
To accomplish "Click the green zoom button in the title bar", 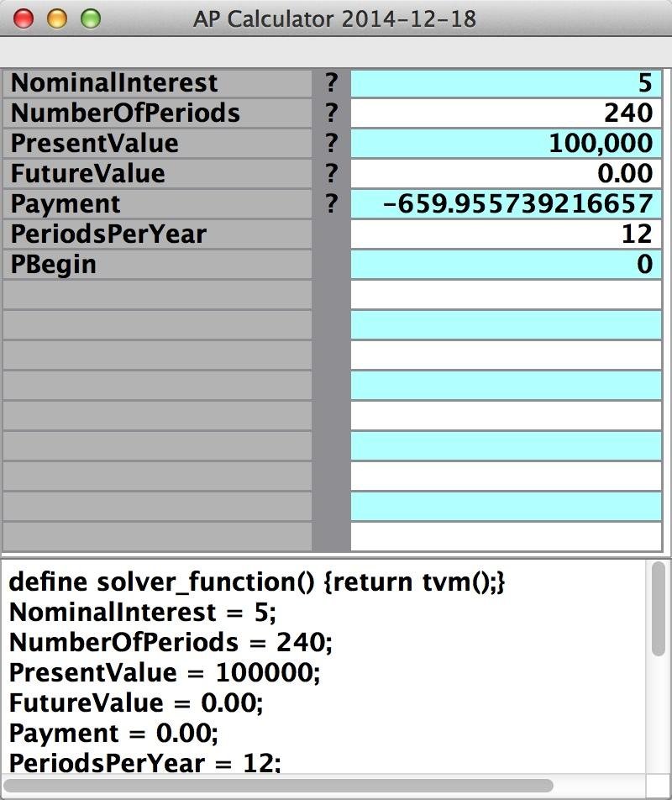I will 91,18.
